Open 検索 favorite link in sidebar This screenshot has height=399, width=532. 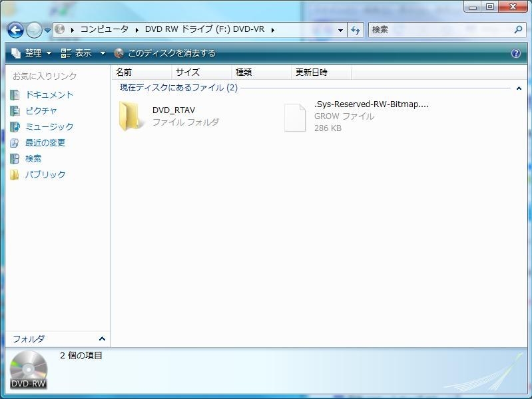tap(33, 159)
